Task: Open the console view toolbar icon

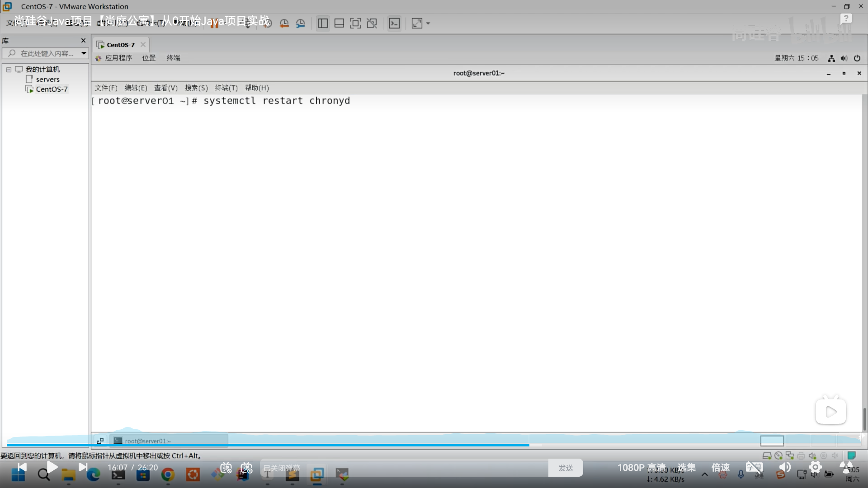Action: [x=394, y=23]
